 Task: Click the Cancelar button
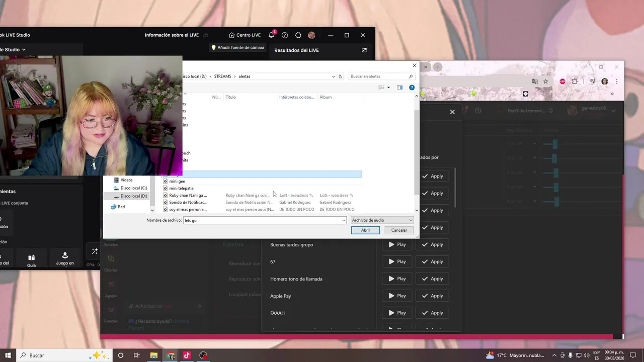tap(399, 230)
